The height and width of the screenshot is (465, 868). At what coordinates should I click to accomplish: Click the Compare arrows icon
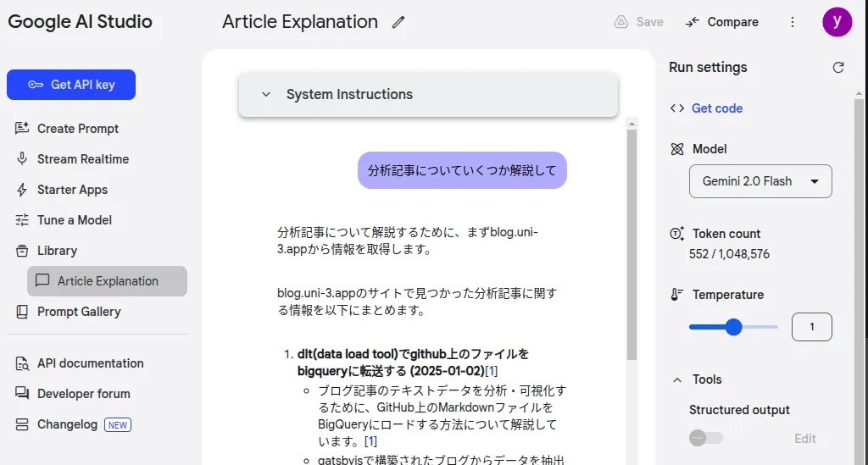(692, 22)
